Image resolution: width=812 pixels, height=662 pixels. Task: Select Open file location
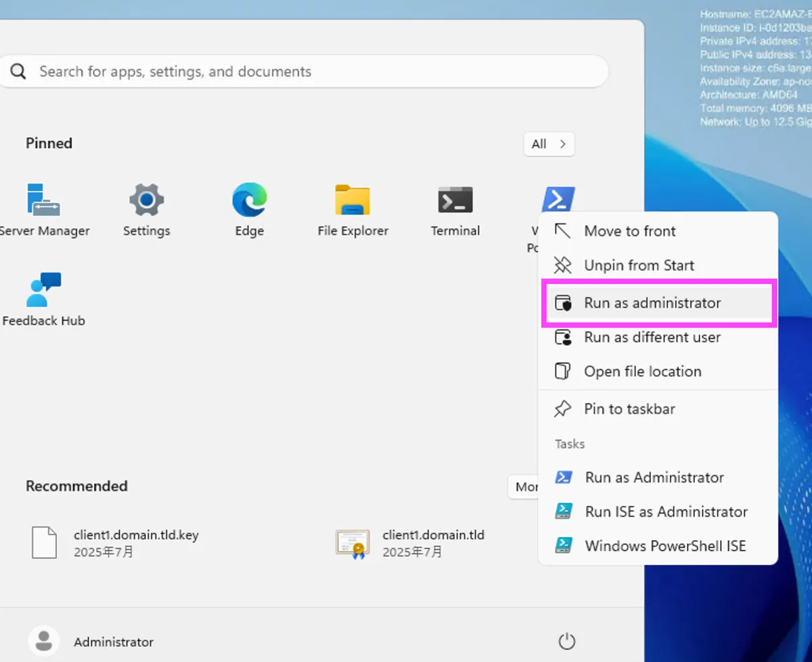point(642,372)
